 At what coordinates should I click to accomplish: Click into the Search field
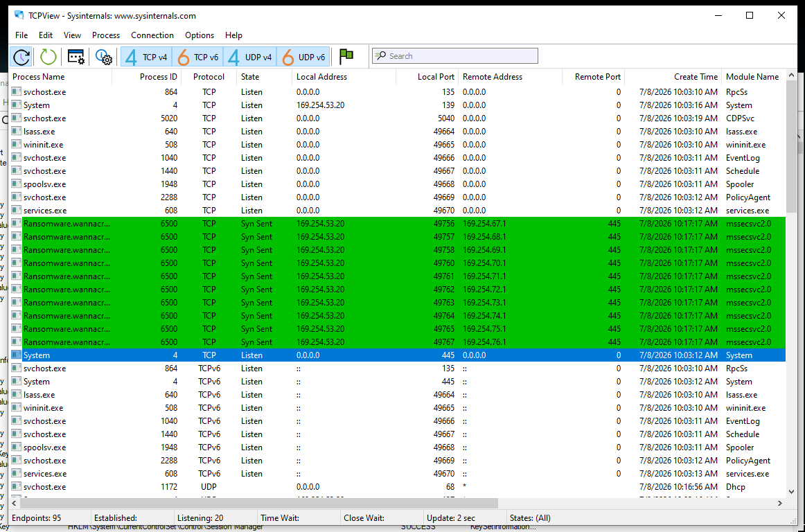tap(455, 56)
